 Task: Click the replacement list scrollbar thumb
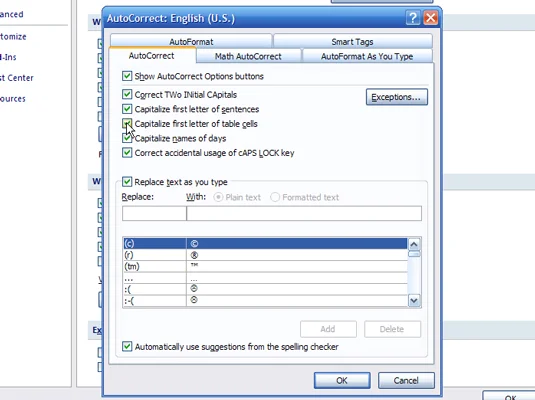coord(414,254)
